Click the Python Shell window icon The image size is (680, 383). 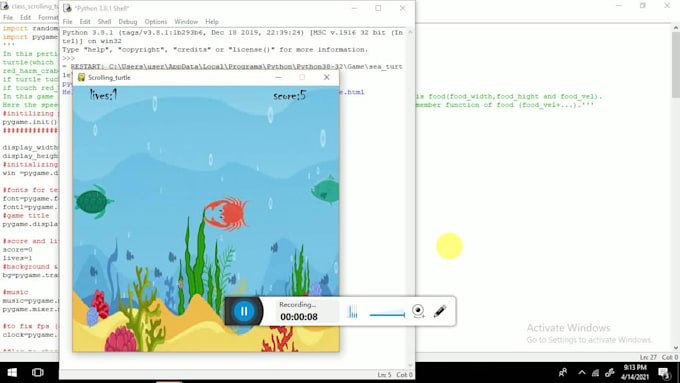(67, 8)
